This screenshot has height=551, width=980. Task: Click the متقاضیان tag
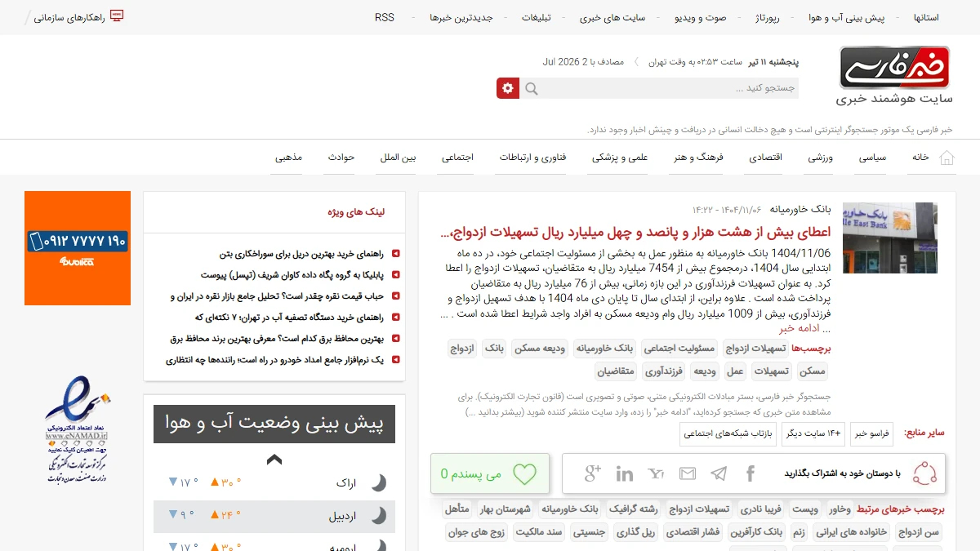tap(617, 371)
